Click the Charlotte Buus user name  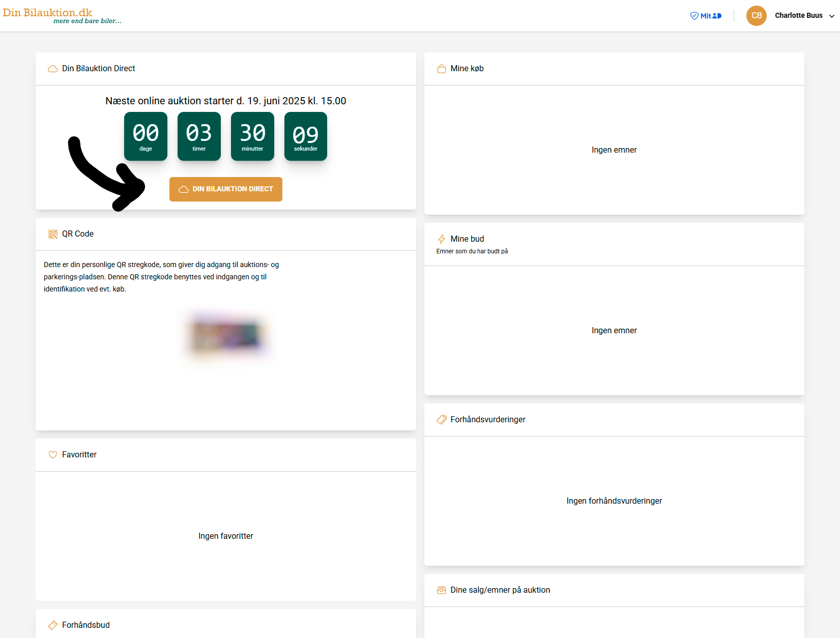tap(798, 16)
